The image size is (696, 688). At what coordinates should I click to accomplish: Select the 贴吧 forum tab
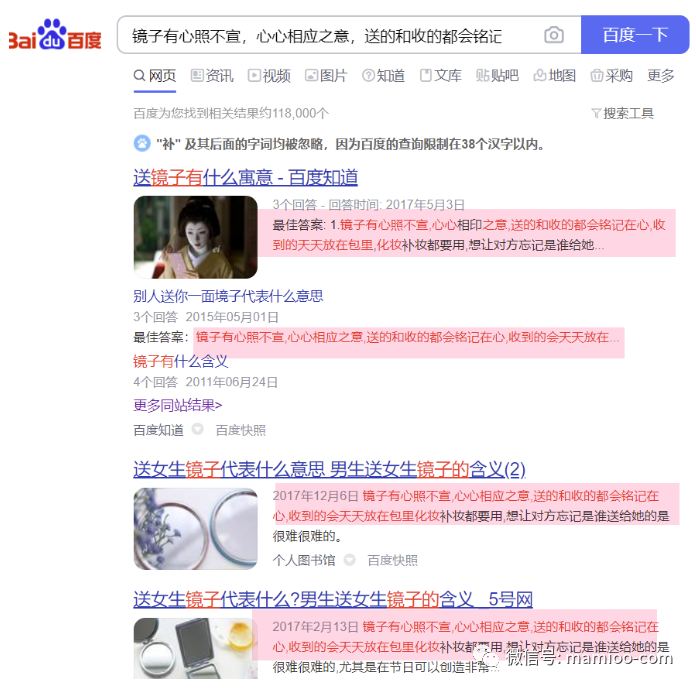tap(497, 76)
